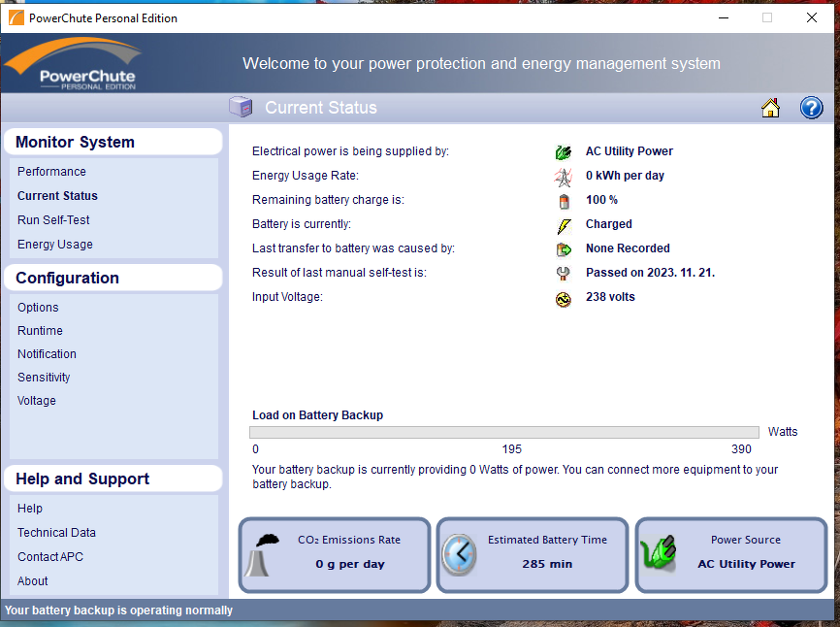Click the 'Current Status' page title text
This screenshot has width=840, height=627.
pos(321,108)
